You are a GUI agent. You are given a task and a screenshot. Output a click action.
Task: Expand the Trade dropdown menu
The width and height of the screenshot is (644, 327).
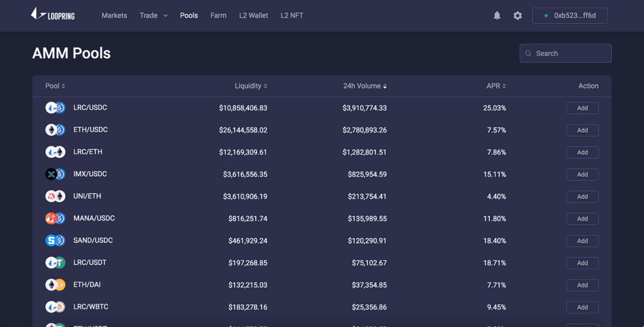point(153,16)
